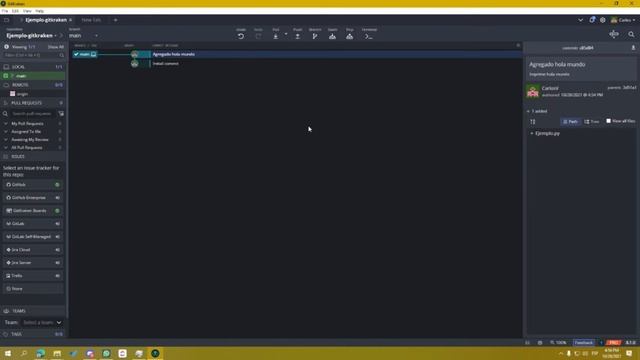Collapse the REMOTE section header
The image size is (640, 360).
pos(33,85)
